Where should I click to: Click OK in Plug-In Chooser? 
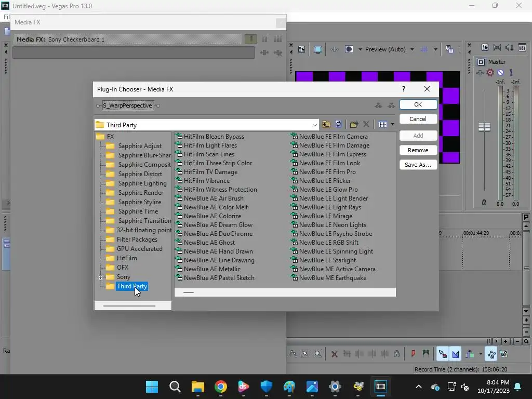[418, 104]
